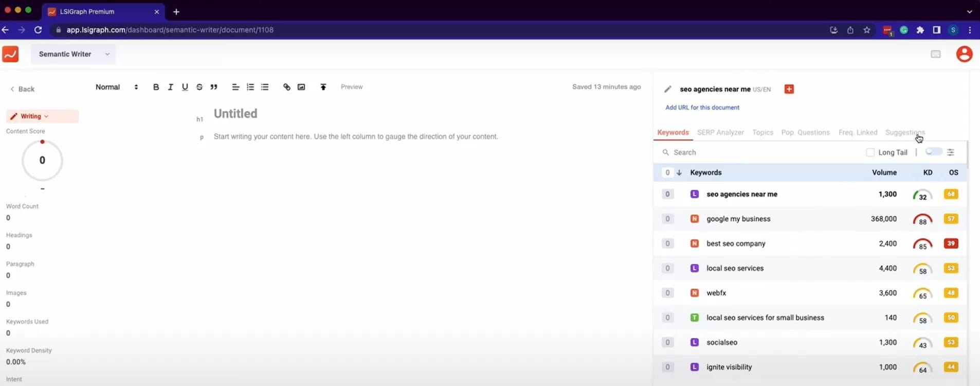Select the 'local seo services' keyword
Viewport: 980px width, 386px height.
tap(735, 268)
